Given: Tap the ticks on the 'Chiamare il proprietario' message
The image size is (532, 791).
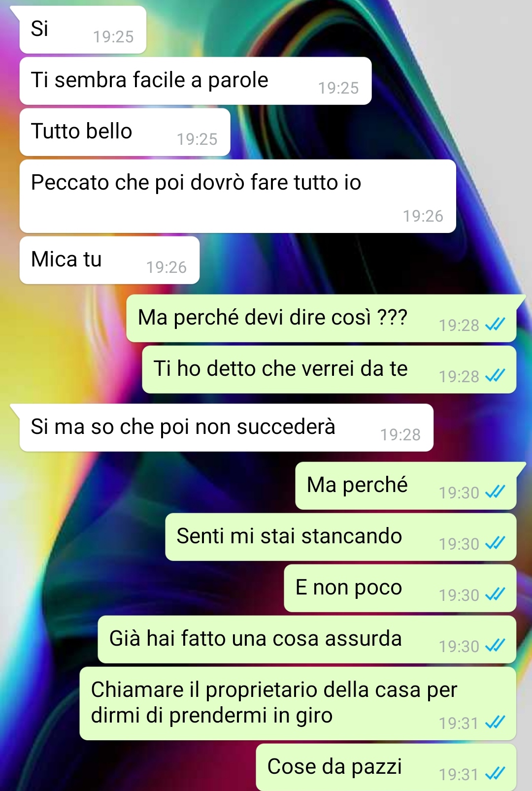Looking at the screenshot, I should (495, 722).
